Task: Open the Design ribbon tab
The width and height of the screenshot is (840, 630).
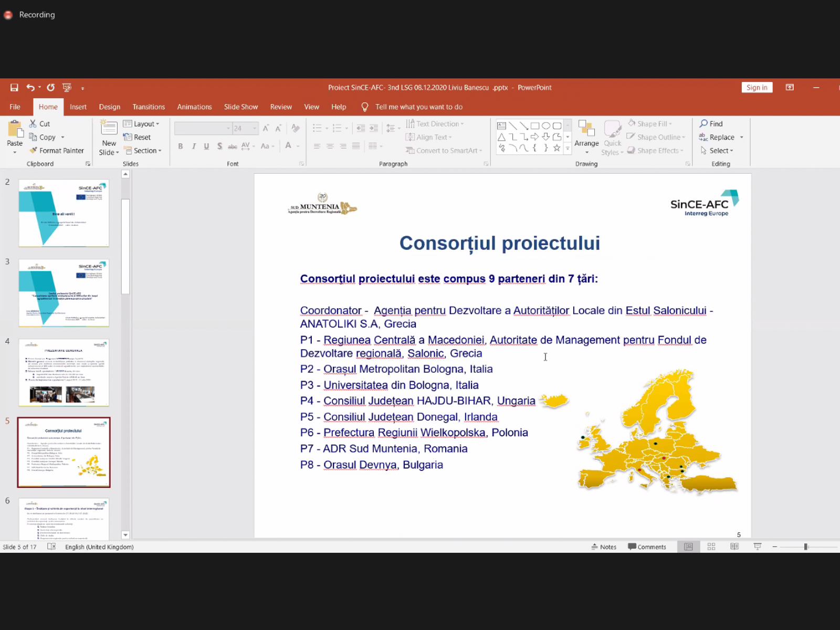Action: (109, 107)
